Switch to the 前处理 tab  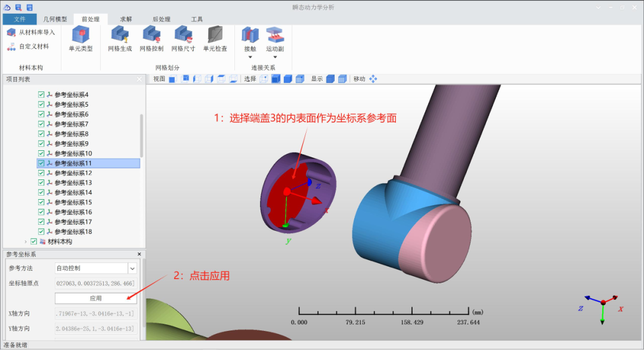point(91,19)
